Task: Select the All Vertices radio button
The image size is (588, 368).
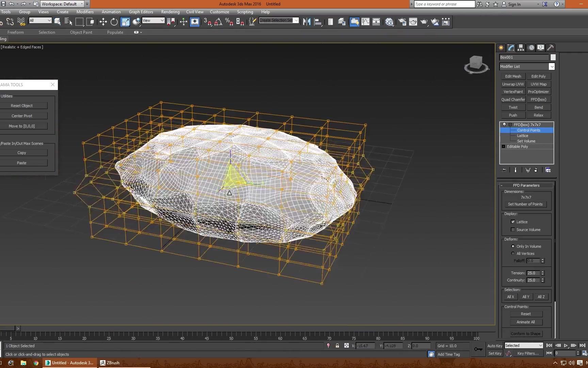Action: [x=513, y=254]
